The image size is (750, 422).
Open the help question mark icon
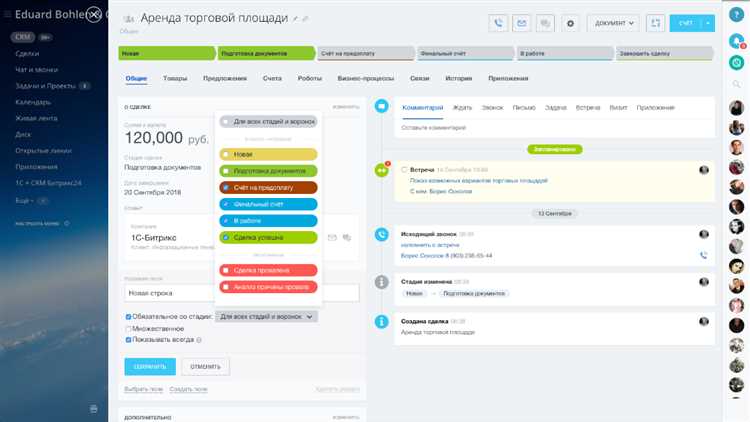(x=737, y=14)
